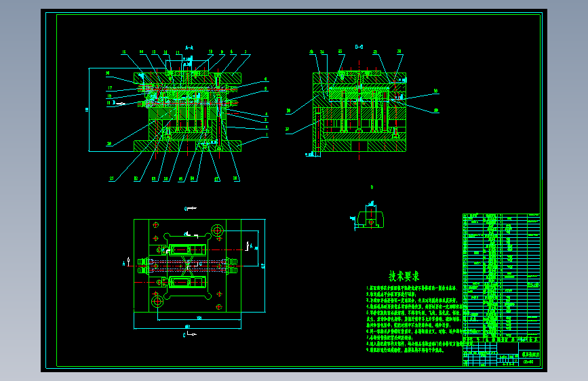The height and width of the screenshot is (381, 588).
Task: Click the drawing name cell in the title block
Action: click(530, 355)
